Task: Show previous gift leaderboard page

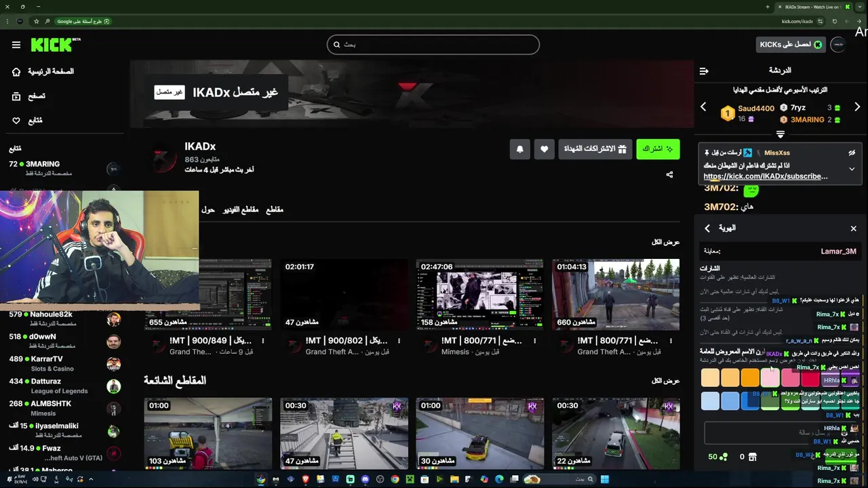Action: click(703, 107)
